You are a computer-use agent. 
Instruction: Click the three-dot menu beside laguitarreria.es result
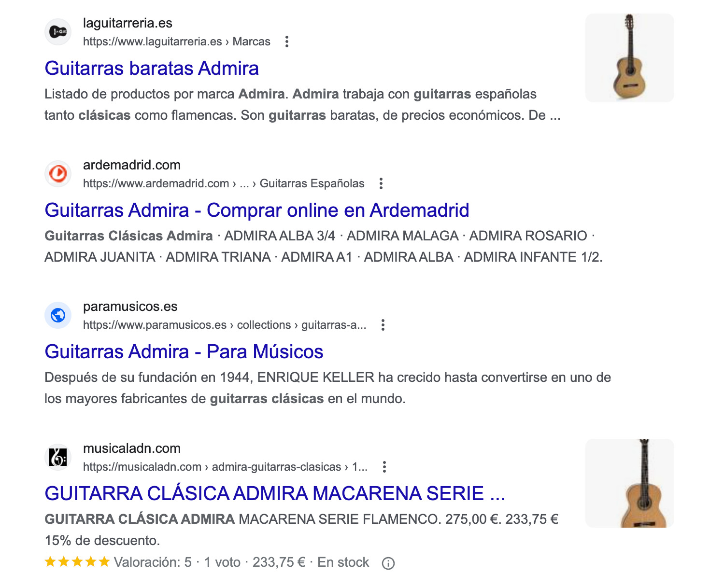point(287,42)
